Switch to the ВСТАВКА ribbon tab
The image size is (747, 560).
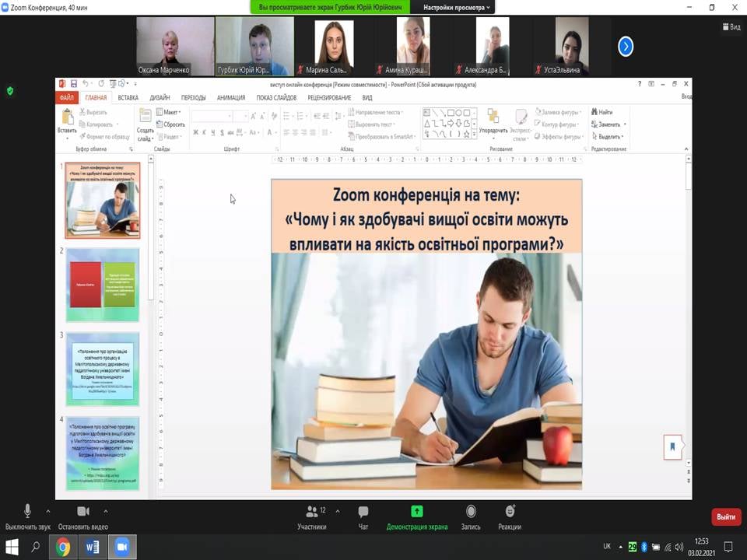coord(128,98)
